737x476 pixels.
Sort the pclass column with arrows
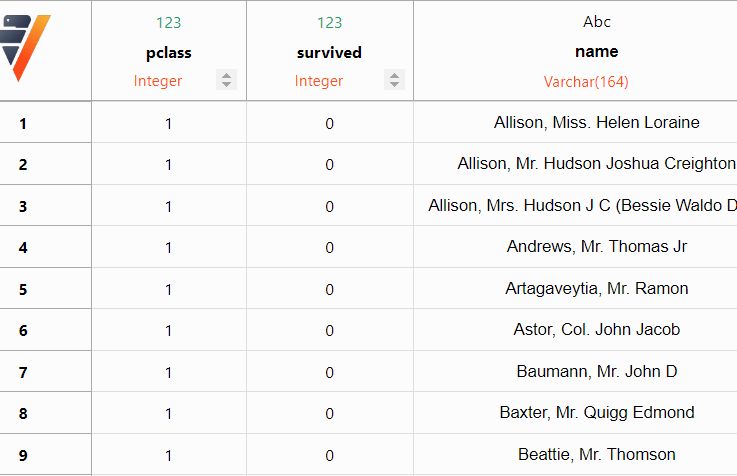[226, 80]
